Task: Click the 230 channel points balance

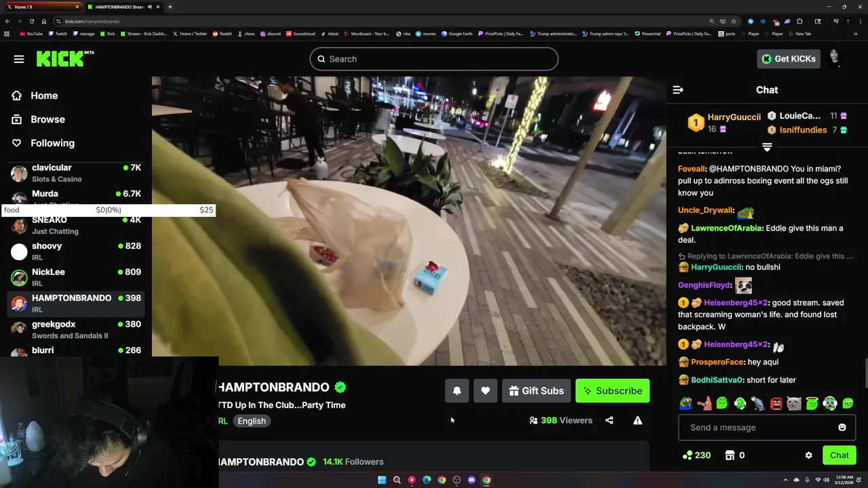Action: [x=696, y=455]
